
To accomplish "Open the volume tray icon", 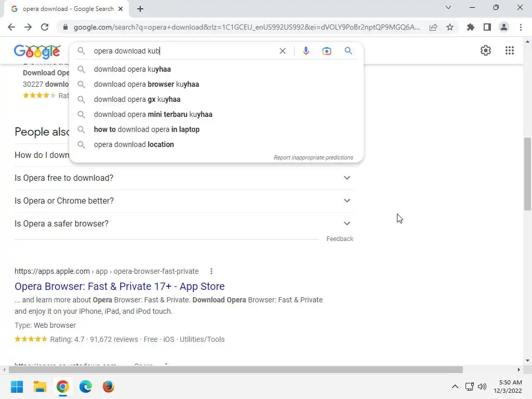I will (482, 387).
